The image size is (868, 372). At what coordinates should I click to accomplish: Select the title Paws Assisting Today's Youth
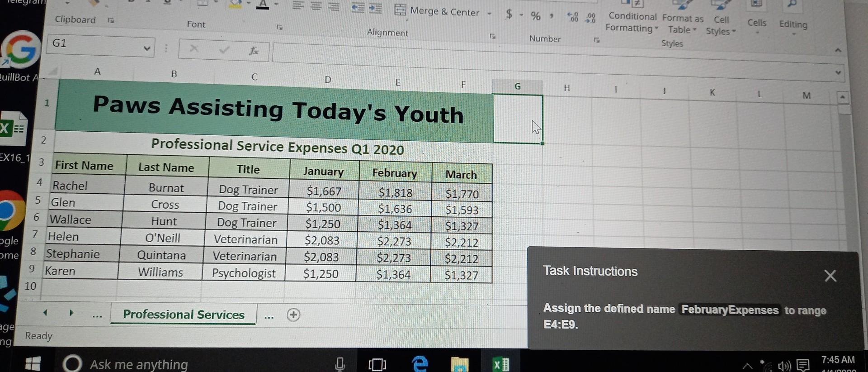point(278,110)
